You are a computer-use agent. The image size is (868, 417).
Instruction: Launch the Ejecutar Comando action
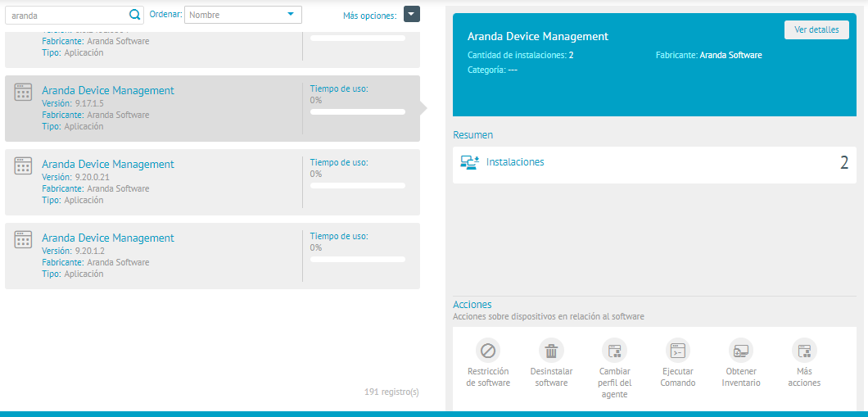click(677, 351)
